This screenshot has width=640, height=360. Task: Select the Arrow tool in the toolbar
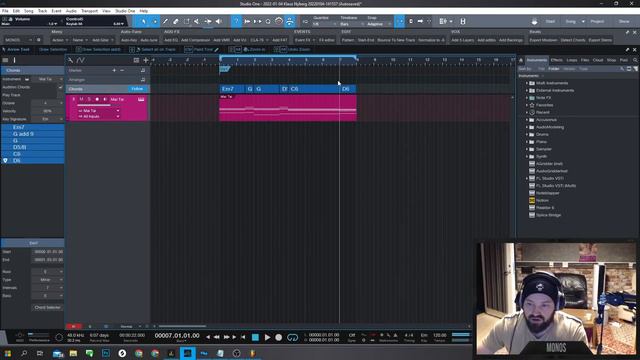pos(144,21)
